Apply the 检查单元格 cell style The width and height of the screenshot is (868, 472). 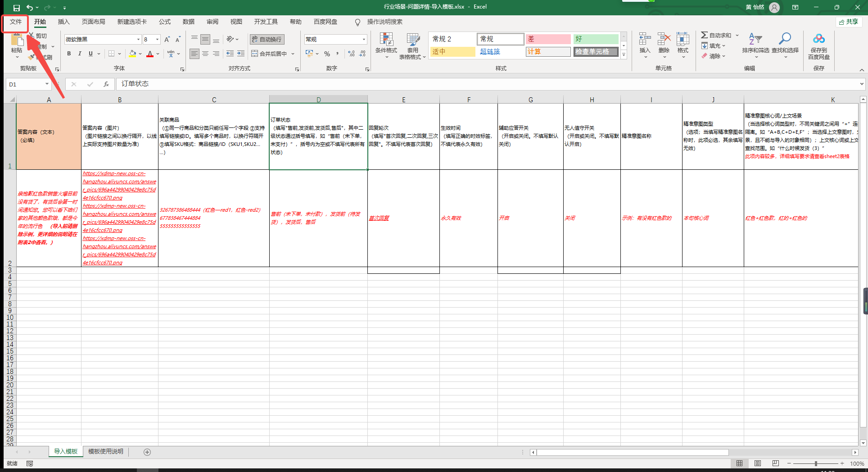pyautogui.click(x=596, y=52)
